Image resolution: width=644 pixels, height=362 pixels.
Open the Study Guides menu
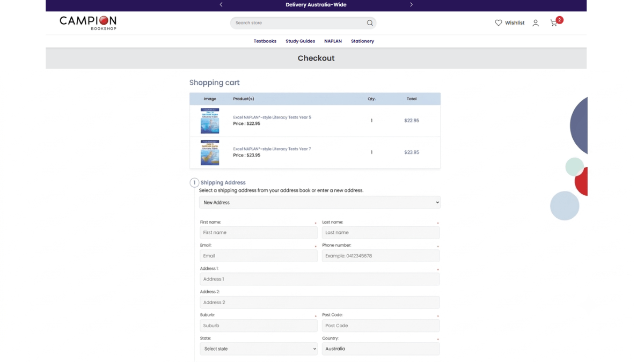pos(300,41)
